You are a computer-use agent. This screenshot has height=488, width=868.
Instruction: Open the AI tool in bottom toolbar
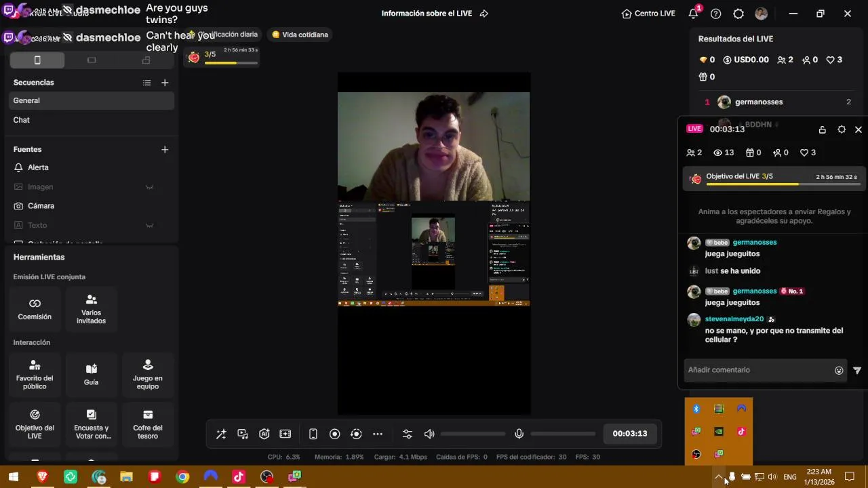264,434
